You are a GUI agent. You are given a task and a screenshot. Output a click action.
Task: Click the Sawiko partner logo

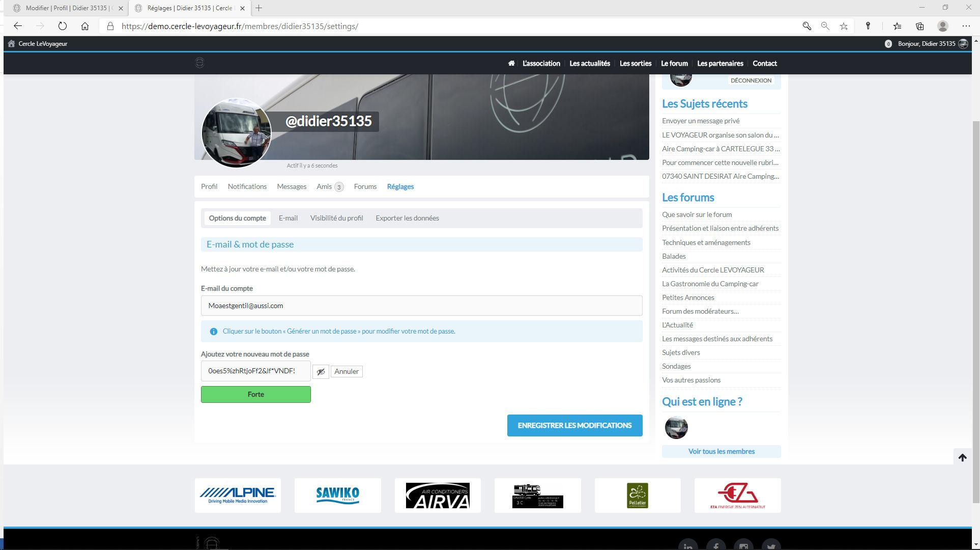tap(337, 495)
